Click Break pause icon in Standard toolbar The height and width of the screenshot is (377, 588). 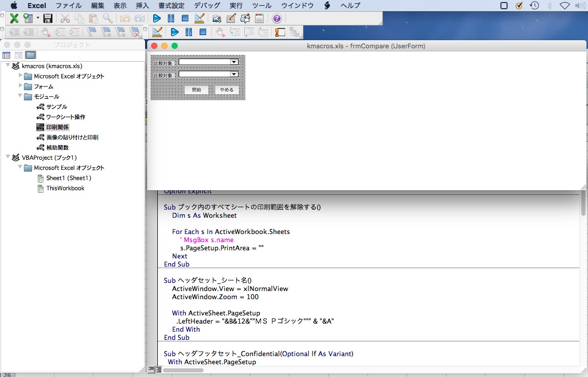pyautogui.click(x=171, y=18)
